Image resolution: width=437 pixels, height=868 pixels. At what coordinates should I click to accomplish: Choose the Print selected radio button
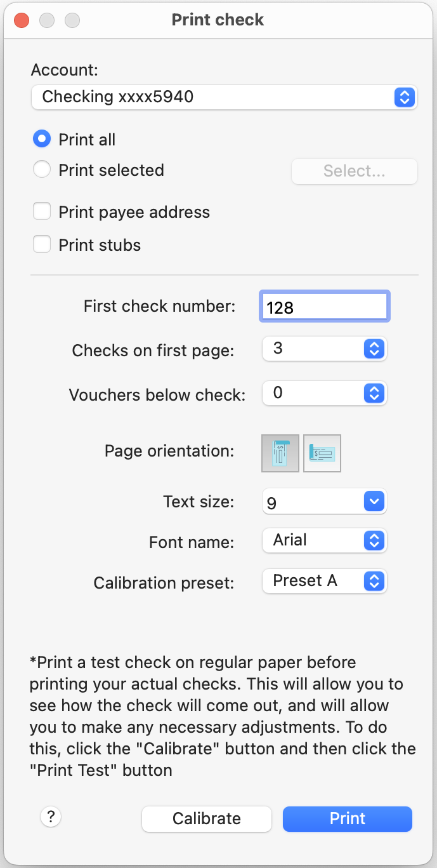(42, 170)
